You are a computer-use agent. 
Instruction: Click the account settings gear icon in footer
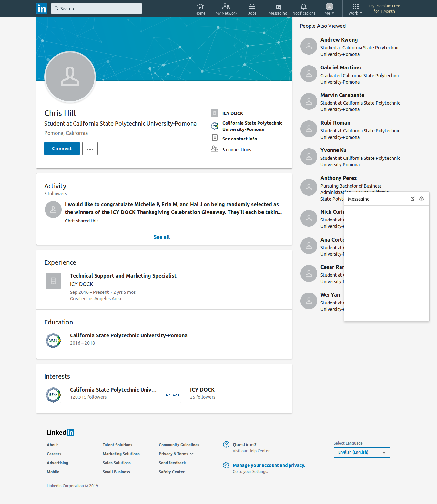(226, 465)
